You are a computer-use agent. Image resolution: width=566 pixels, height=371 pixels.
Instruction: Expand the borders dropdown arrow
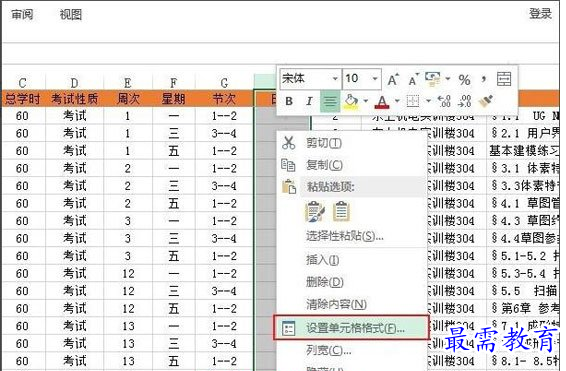coord(428,101)
